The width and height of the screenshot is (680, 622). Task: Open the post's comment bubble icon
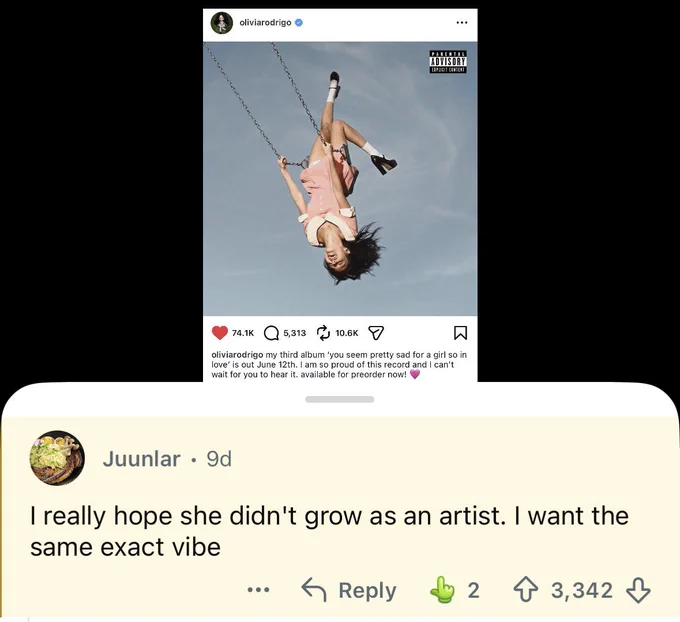271,333
